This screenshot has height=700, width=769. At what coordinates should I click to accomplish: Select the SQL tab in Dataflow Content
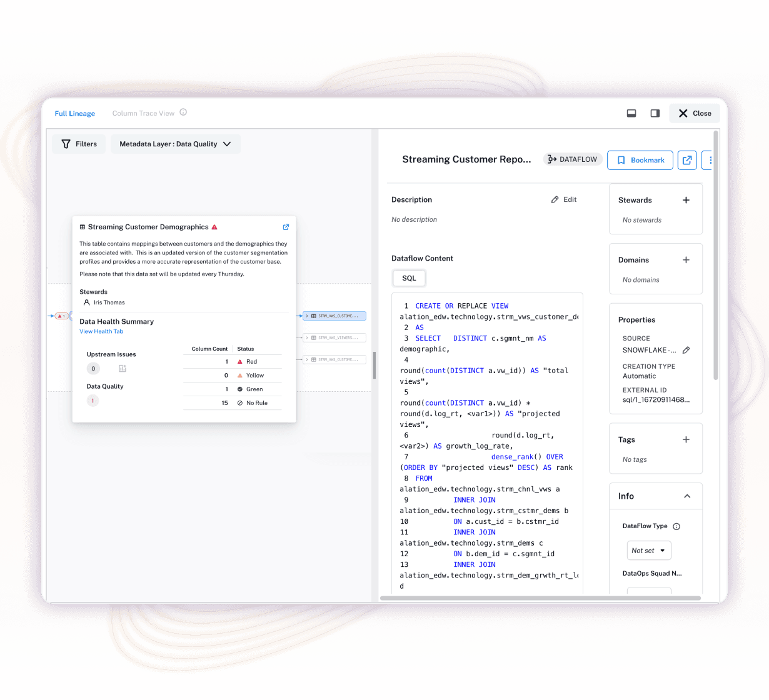pos(409,278)
